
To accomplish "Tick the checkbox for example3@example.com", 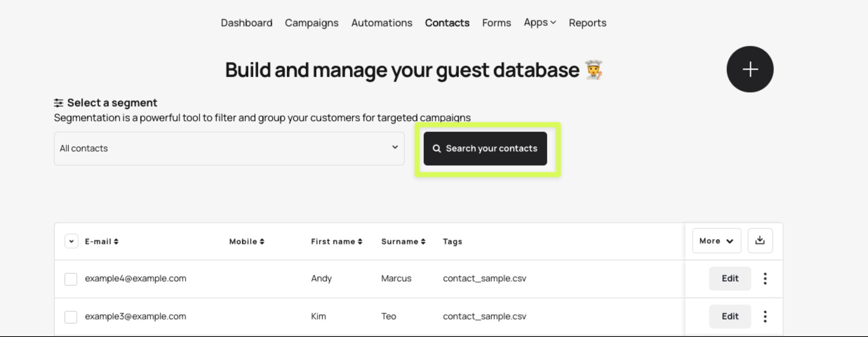I will (71, 317).
